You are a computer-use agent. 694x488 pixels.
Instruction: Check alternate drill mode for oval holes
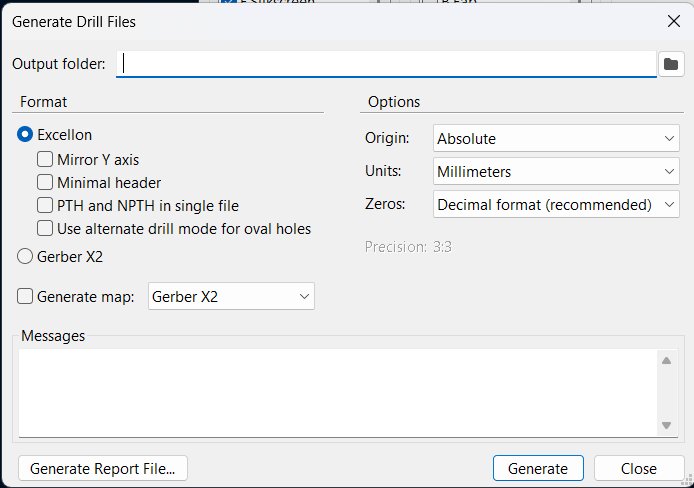pos(45,228)
